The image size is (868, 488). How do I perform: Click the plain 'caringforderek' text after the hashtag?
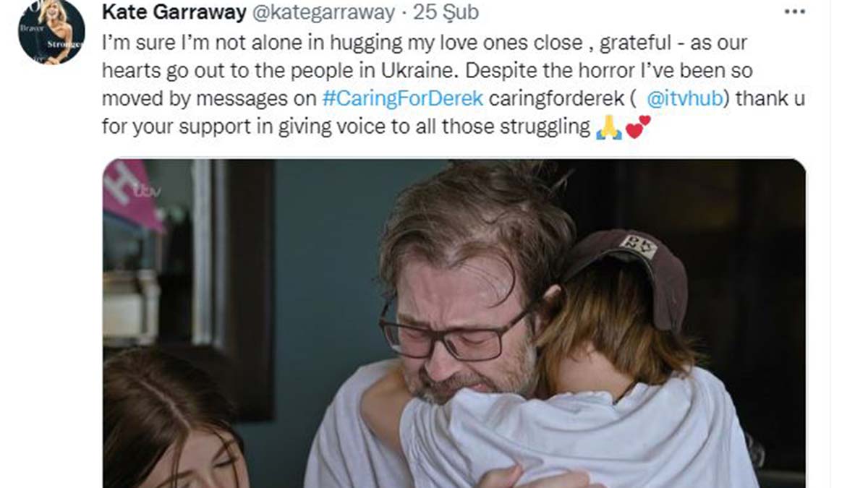tap(557, 98)
